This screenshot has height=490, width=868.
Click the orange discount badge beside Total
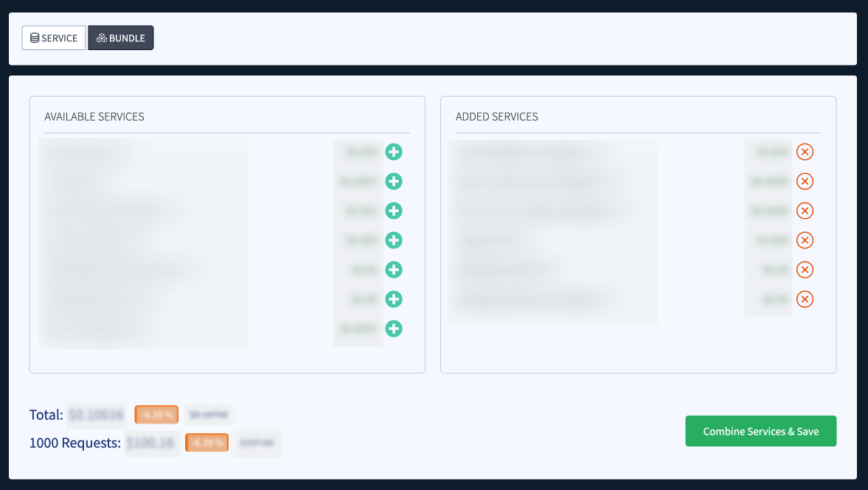156,415
